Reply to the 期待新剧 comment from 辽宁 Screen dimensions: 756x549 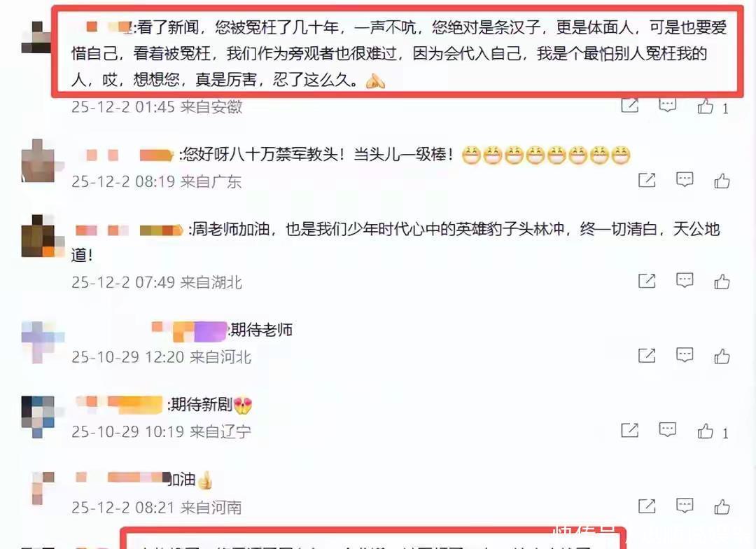(x=668, y=429)
